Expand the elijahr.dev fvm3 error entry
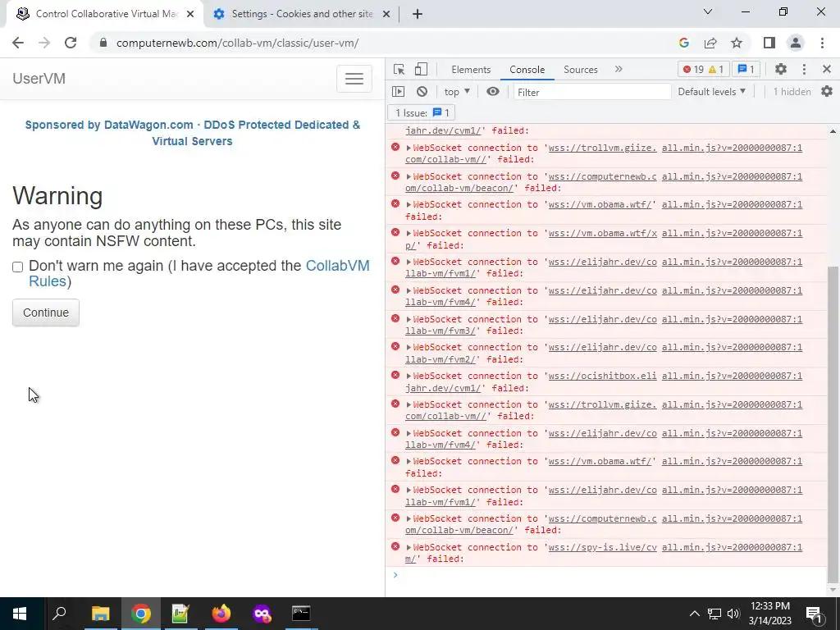 [x=409, y=319]
